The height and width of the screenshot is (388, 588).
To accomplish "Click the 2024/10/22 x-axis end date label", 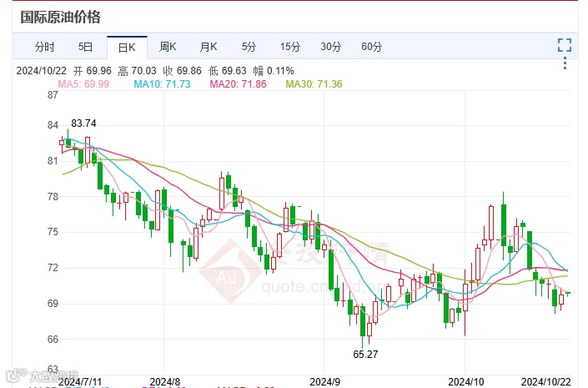I will [x=546, y=382].
